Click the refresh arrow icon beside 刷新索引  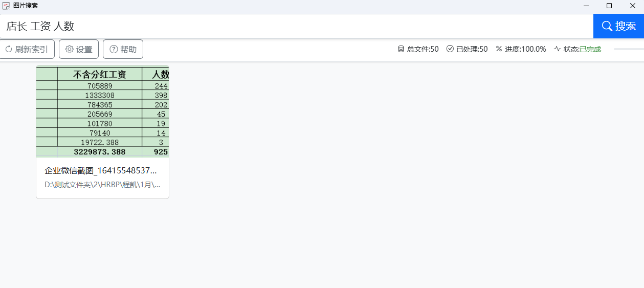pyautogui.click(x=9, y=49)
